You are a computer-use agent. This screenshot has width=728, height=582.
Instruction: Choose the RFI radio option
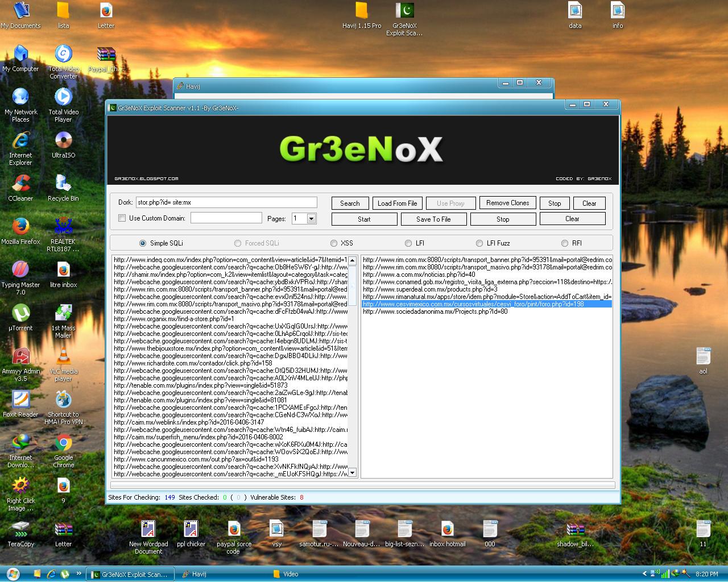(565, 243)
